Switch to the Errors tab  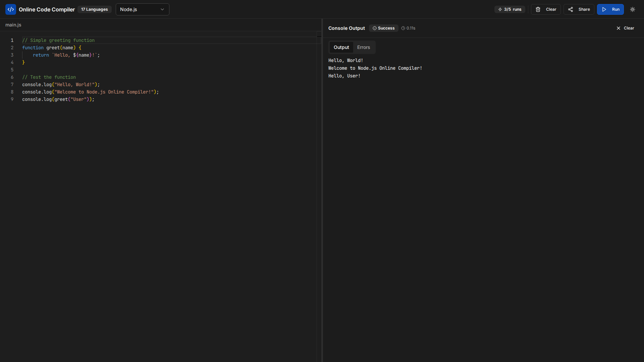363,47
